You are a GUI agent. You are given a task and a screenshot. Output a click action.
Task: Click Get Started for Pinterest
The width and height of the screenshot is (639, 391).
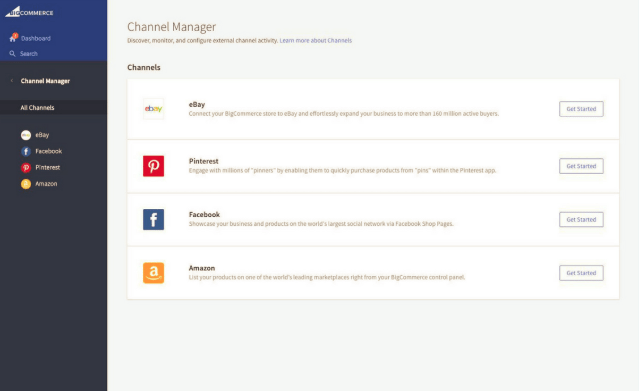click(x=581, y=166)
